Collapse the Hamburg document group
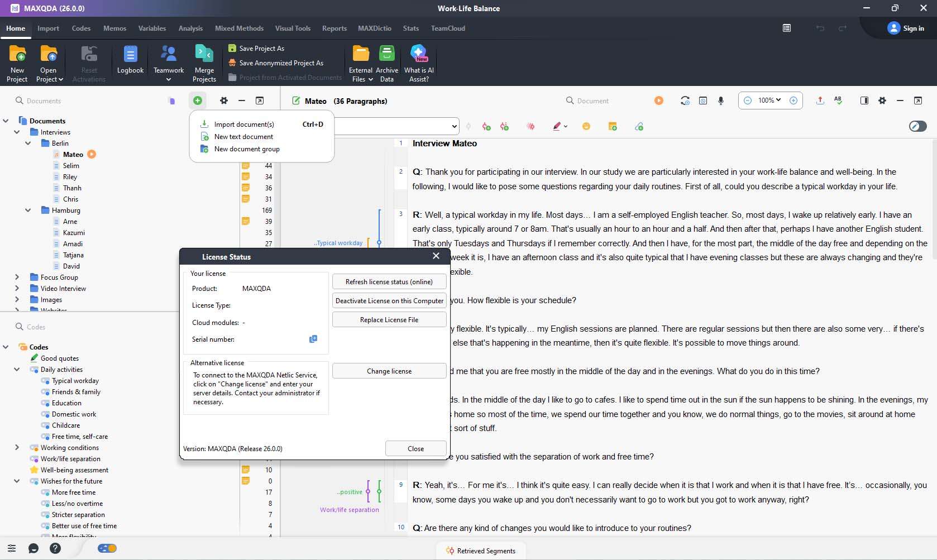The image size is (937, 560). tap(28, 210)
